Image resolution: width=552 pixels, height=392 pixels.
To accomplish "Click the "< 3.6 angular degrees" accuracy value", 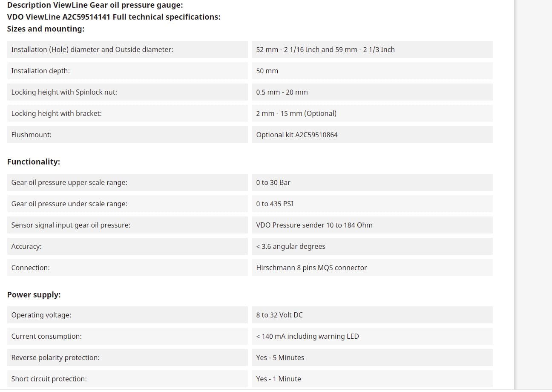I will click(x=290, y=246).
